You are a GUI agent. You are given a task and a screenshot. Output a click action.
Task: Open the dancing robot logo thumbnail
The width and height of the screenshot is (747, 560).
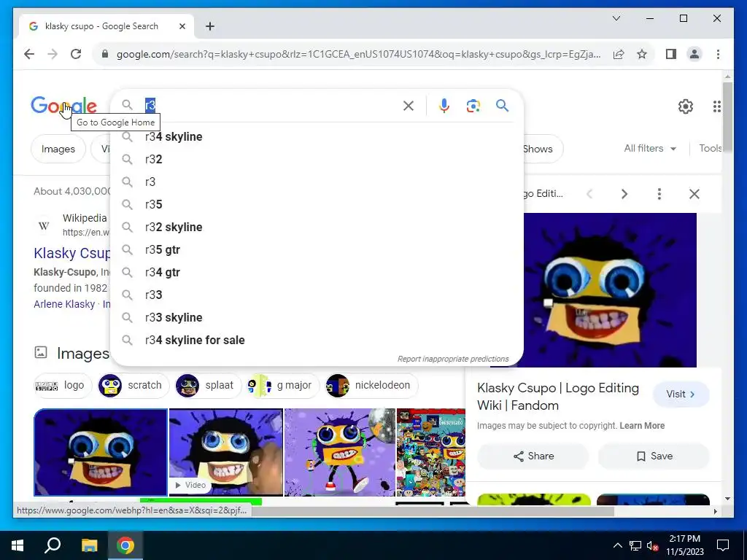(340, 452)
